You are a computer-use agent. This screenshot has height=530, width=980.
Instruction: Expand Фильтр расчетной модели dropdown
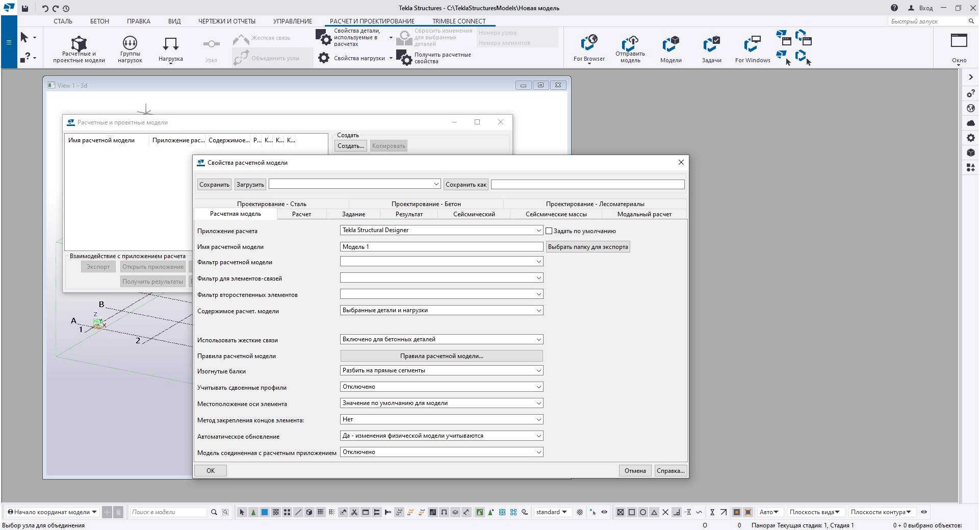pyautogui.click(x=538, y=262)
